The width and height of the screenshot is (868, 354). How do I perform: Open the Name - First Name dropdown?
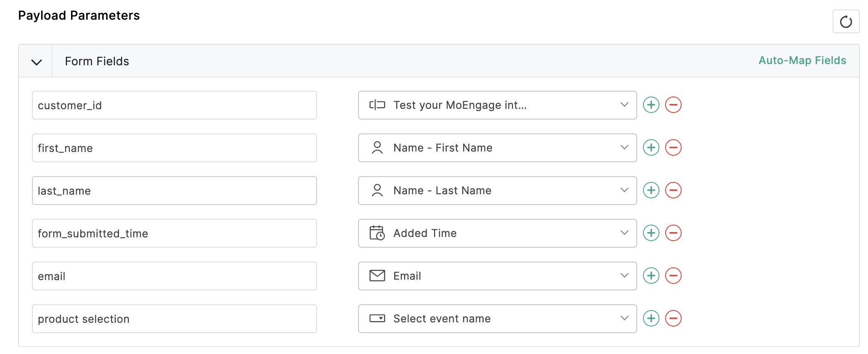(x=497, y=148)
